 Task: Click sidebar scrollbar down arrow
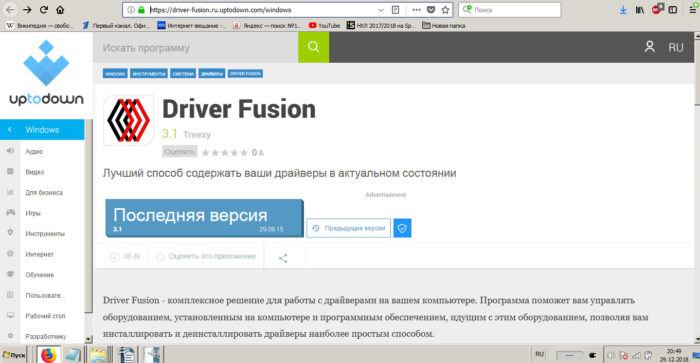88,339
